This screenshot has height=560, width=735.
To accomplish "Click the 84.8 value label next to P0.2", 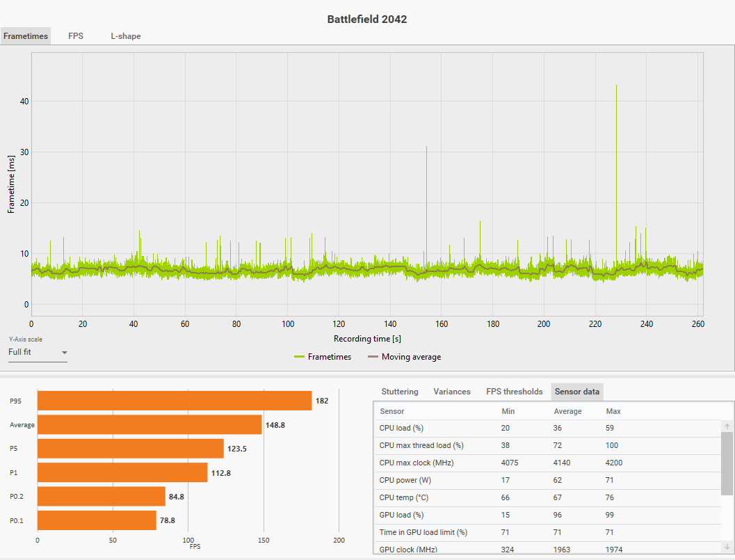I will [176, 497].
